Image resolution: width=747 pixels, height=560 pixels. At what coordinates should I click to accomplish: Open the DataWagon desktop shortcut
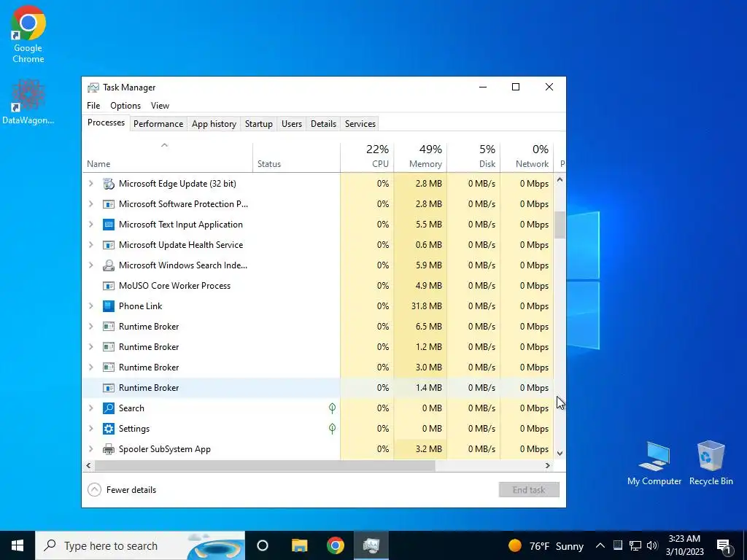coord(28,101)
